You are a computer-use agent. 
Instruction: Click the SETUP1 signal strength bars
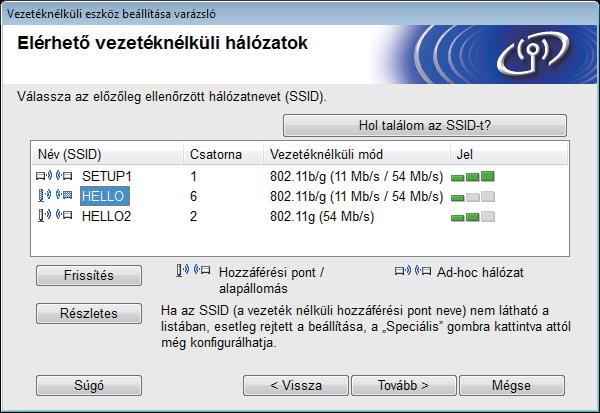(473, 176)
